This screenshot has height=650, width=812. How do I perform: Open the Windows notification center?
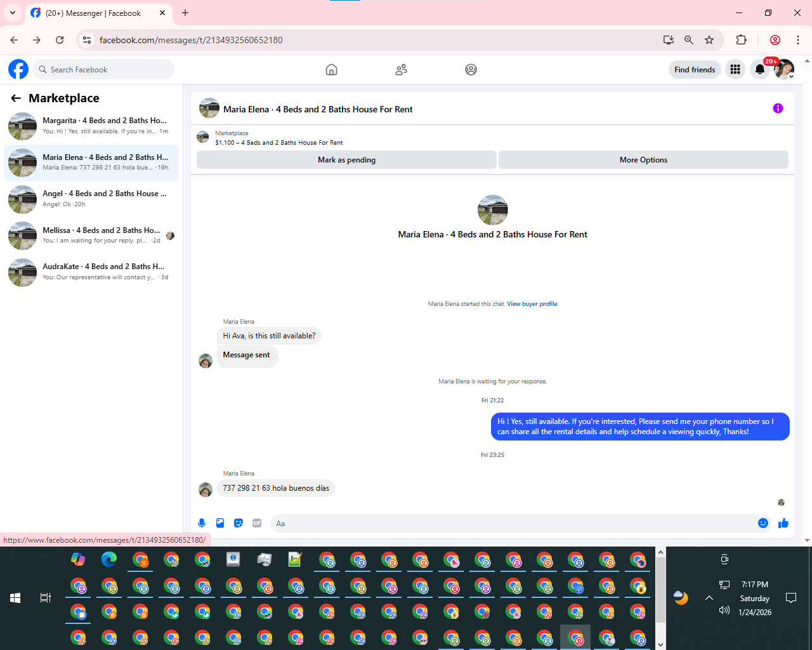click(791, 598)
